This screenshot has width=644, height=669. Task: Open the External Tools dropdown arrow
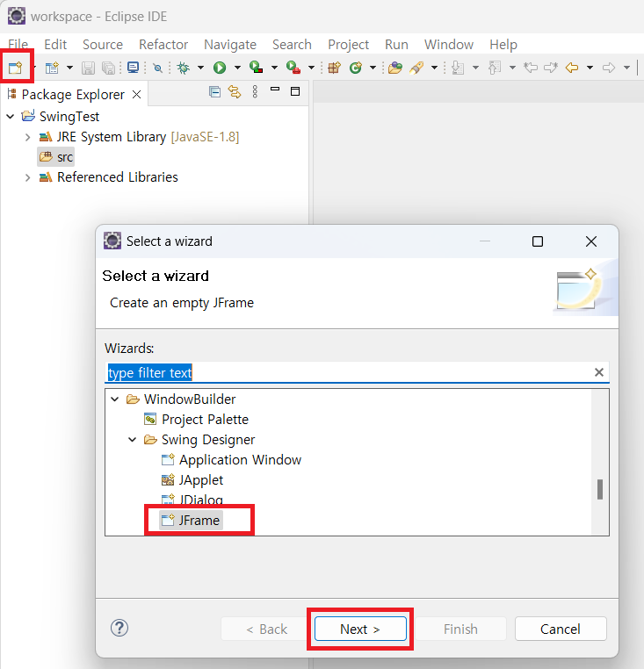(x=311, y=68)
